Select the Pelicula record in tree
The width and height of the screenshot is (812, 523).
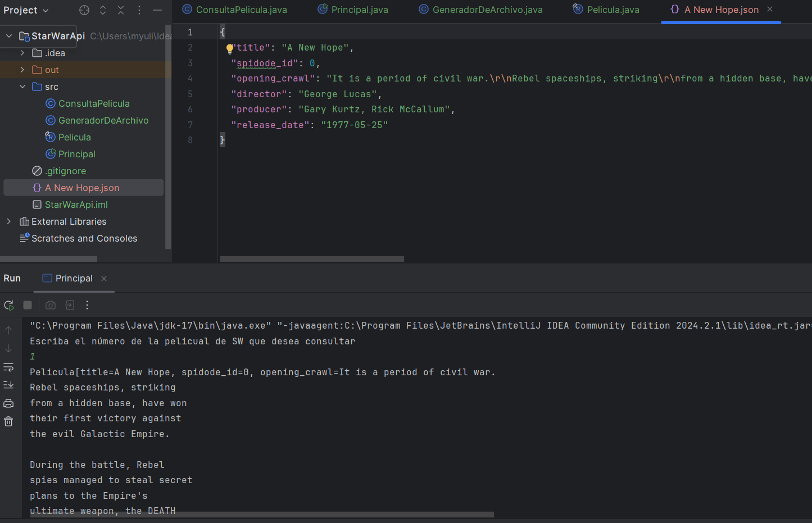68,137
